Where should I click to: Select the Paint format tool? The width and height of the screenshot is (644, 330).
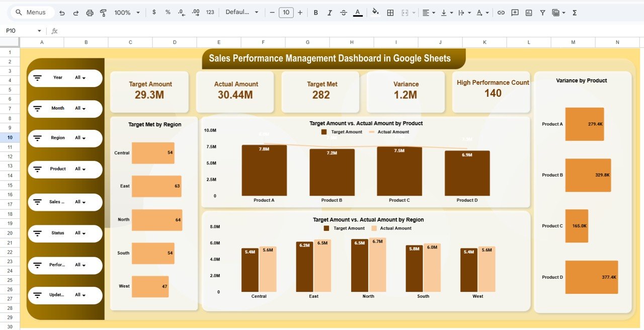click(103, 13)
